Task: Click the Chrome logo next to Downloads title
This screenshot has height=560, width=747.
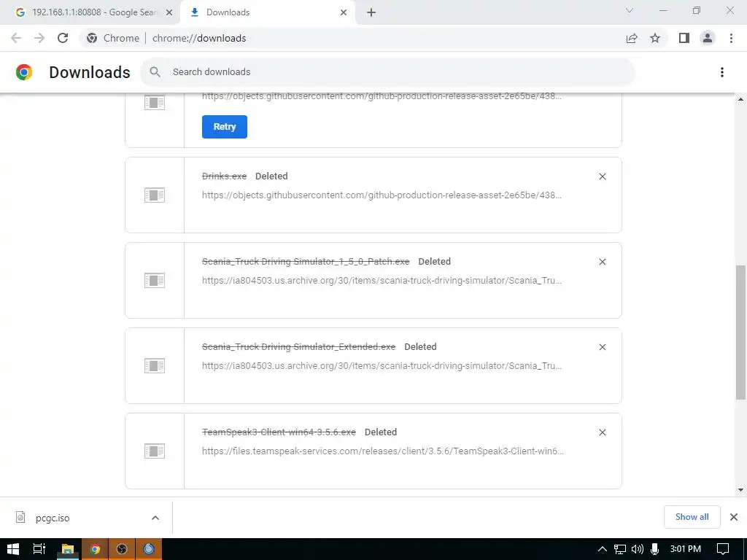Action: (24, 72)
